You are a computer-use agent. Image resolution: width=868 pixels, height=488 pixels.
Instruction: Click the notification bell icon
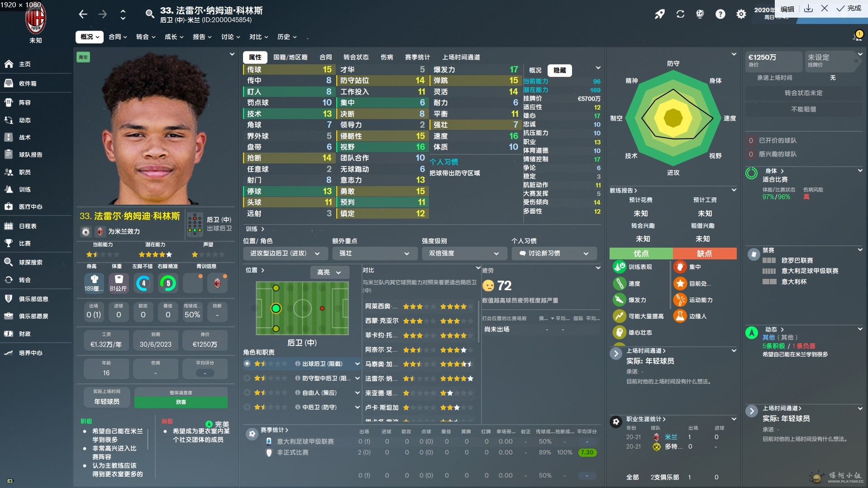click(857, 36)
